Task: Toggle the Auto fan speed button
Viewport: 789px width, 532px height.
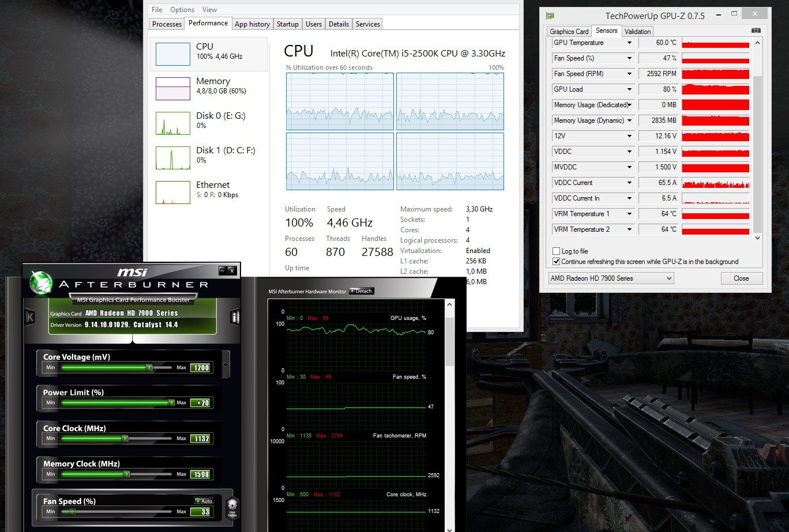Action: pos(204,501)
